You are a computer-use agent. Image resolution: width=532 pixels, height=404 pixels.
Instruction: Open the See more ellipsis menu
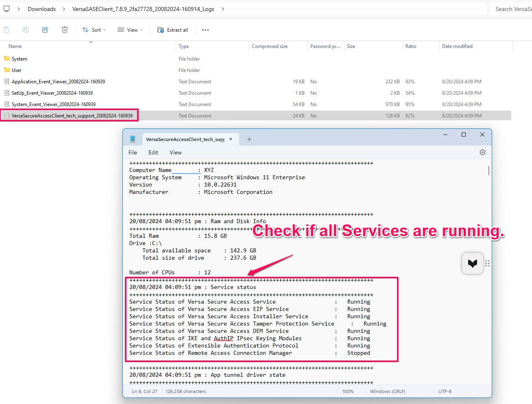point(205,30)
